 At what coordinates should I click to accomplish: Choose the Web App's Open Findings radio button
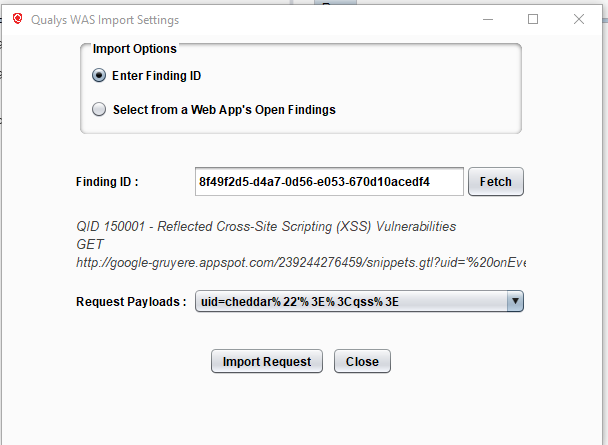click(99, 110)
